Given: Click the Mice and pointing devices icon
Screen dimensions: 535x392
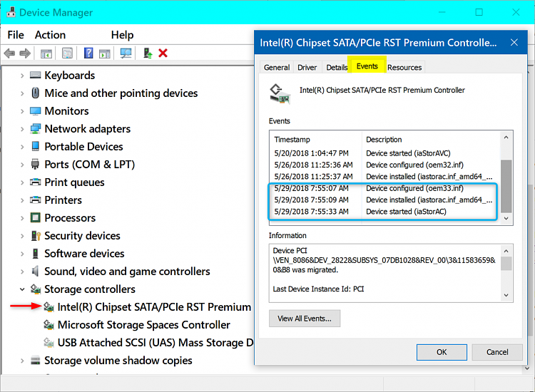Looking at the screenshot, I should [35, 93].
